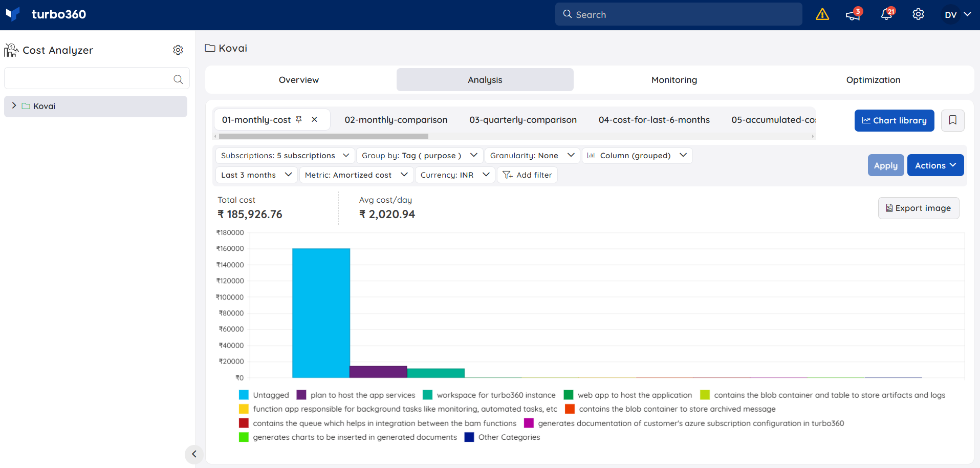Viewport: 980px width, 468px height.
Task: Toggle 'generates charts' legend swatch
Action: pos(244,437)
